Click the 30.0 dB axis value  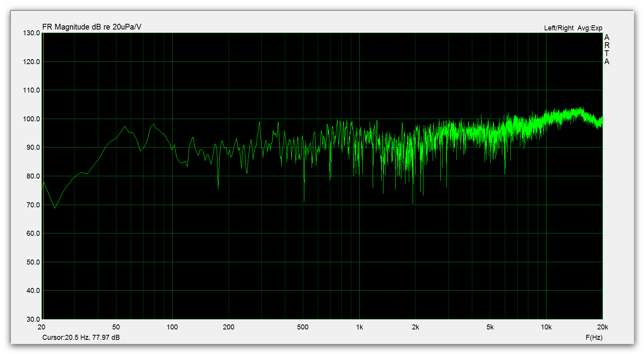(x=33, y=319)
